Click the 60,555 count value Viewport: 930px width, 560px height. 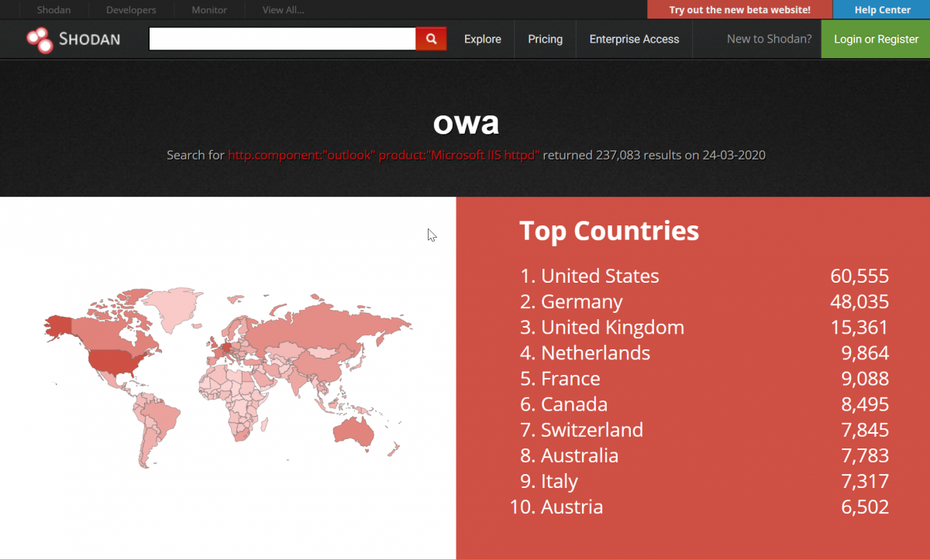(859, 276)
